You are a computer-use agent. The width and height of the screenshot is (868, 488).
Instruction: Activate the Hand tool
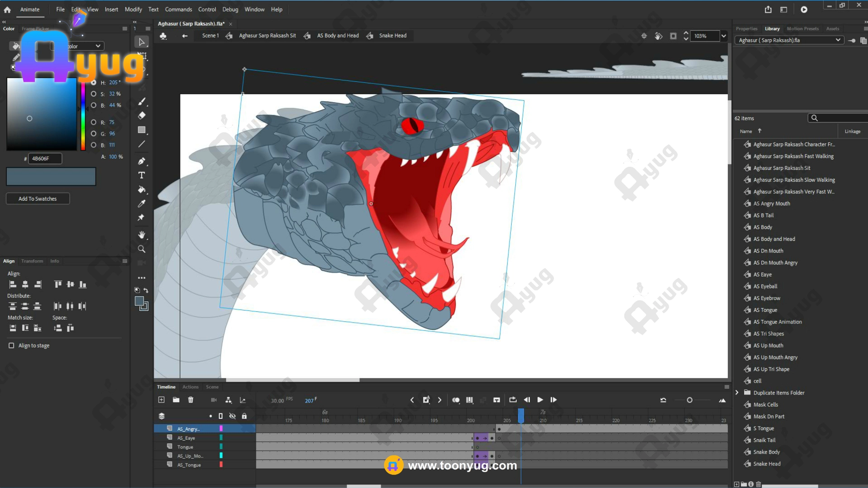[142, 235]
